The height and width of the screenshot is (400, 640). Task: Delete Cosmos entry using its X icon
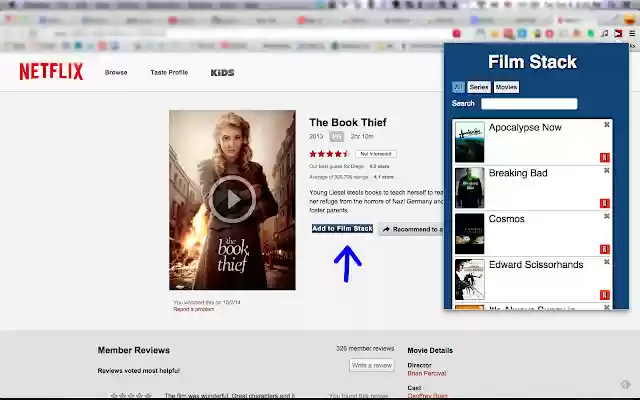(607, 216)
